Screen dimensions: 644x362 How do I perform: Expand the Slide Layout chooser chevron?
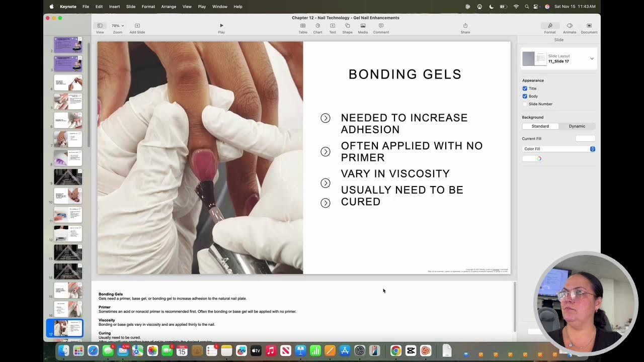(592, 59)
